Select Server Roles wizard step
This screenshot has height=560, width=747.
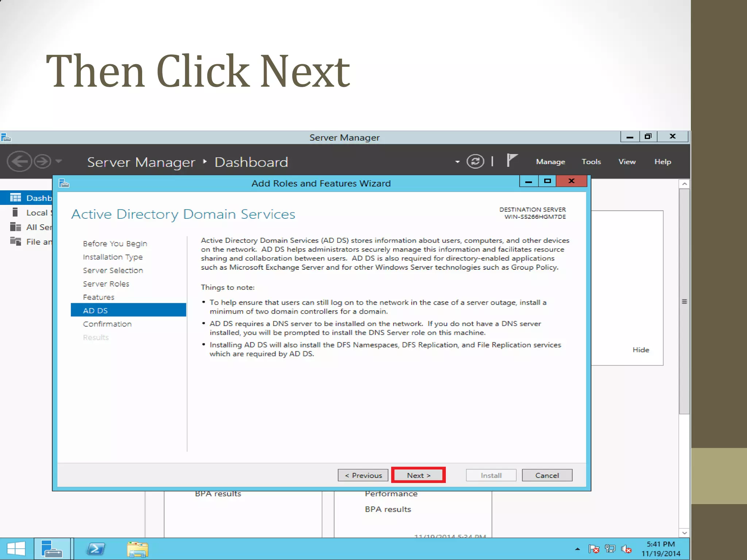[106, 284]
